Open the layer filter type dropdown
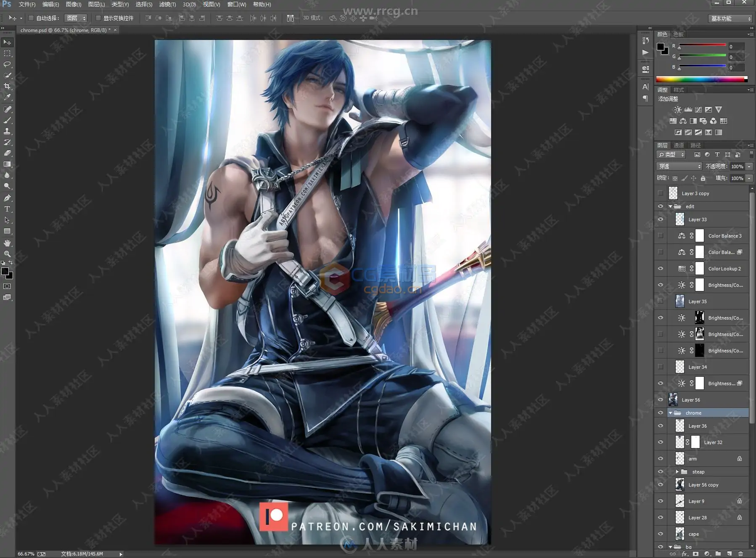The height and width of the screenshot is (558, 756). (671, 155)
